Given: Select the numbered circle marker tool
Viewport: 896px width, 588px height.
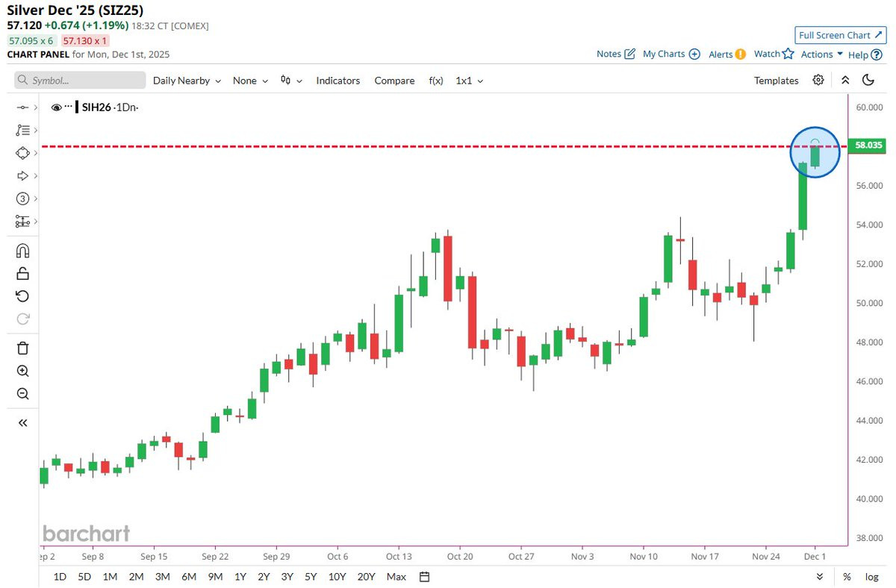Looking at the screenshot, I should click(22, 198).
